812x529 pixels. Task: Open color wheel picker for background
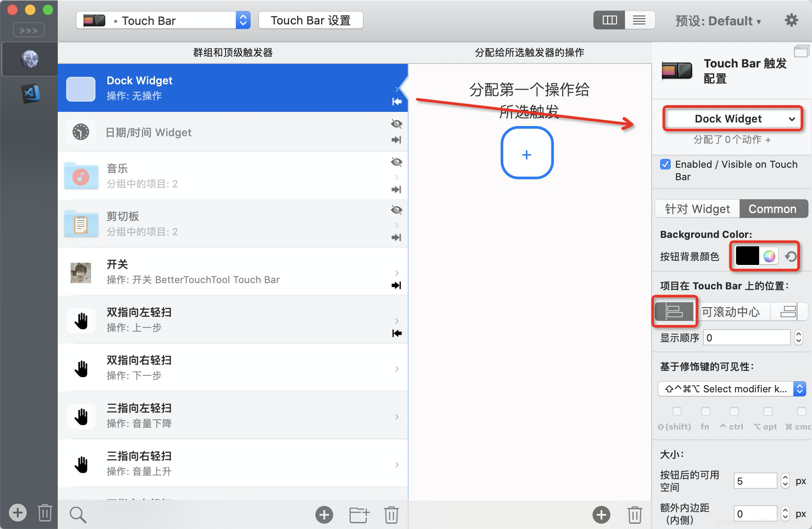769,256
